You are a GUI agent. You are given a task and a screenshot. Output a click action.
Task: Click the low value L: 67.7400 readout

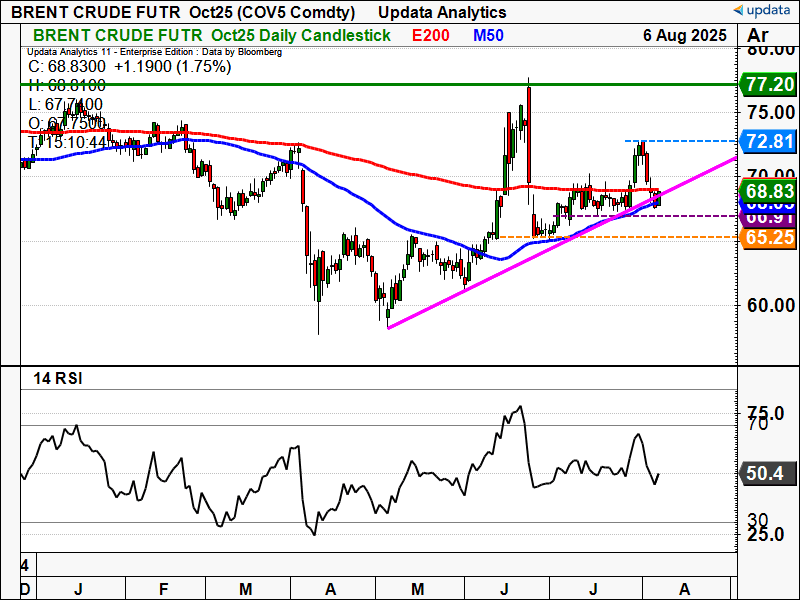point(65,104)
